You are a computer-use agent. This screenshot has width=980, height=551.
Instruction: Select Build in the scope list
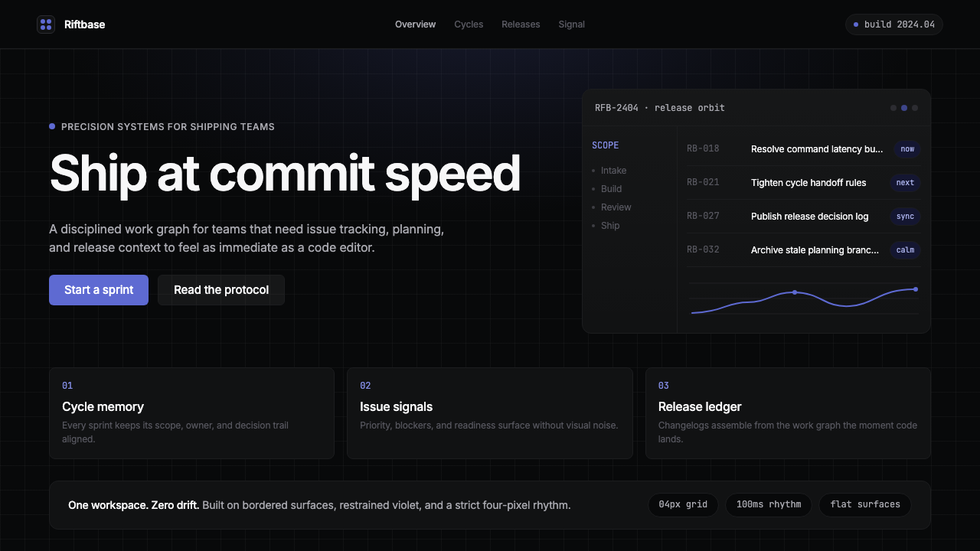click(611, 189)
